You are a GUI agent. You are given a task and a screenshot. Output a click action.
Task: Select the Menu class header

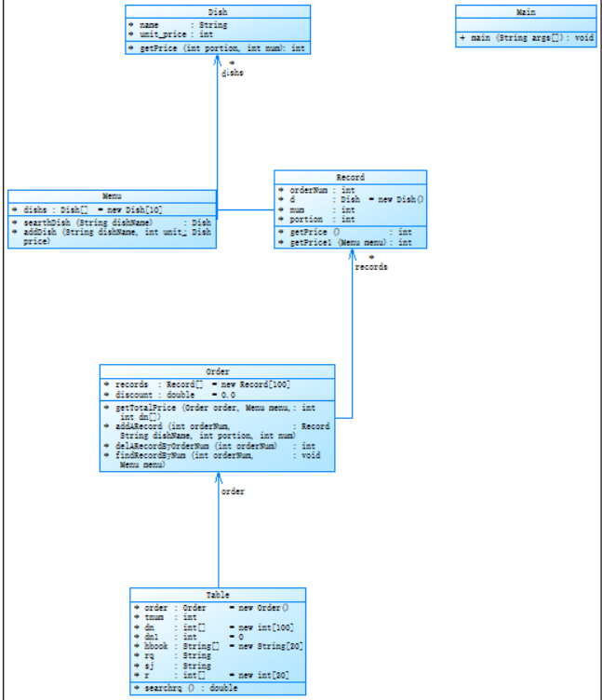click(x=112, y=196)
